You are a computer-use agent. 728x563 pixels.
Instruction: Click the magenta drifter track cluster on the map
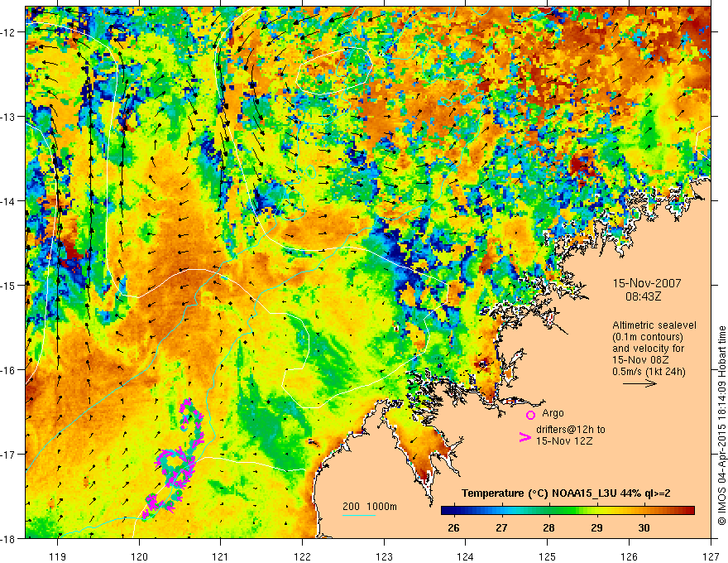point(174,460)
